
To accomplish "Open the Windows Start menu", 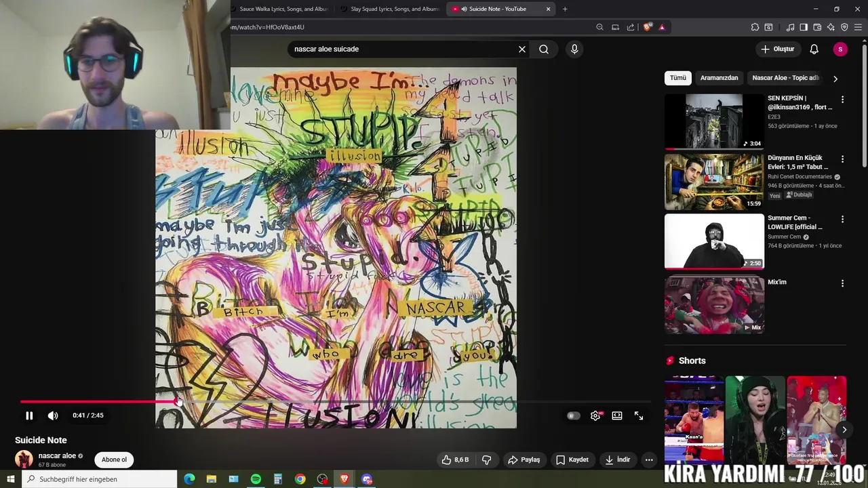I will point(10,479).
